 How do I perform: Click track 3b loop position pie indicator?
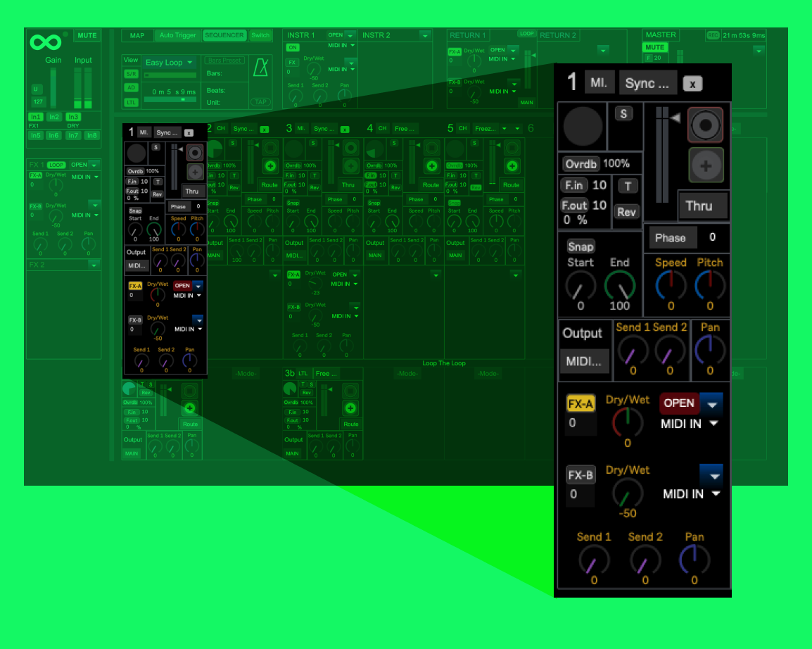[x=290, y=389]
